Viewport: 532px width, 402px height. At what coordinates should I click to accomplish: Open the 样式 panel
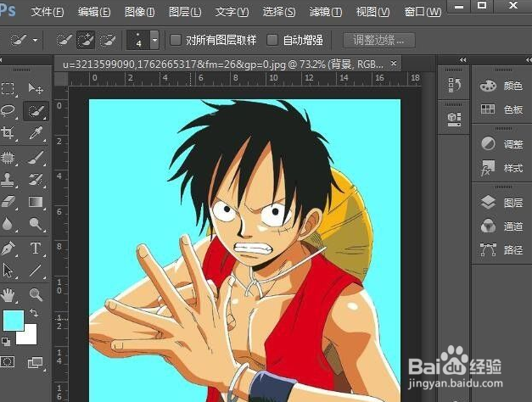point(501,168)
